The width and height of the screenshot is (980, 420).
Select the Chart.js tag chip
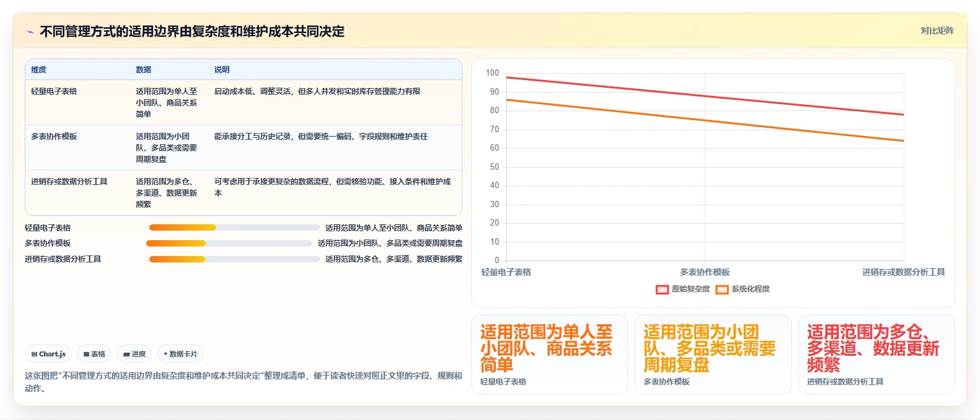49,354
